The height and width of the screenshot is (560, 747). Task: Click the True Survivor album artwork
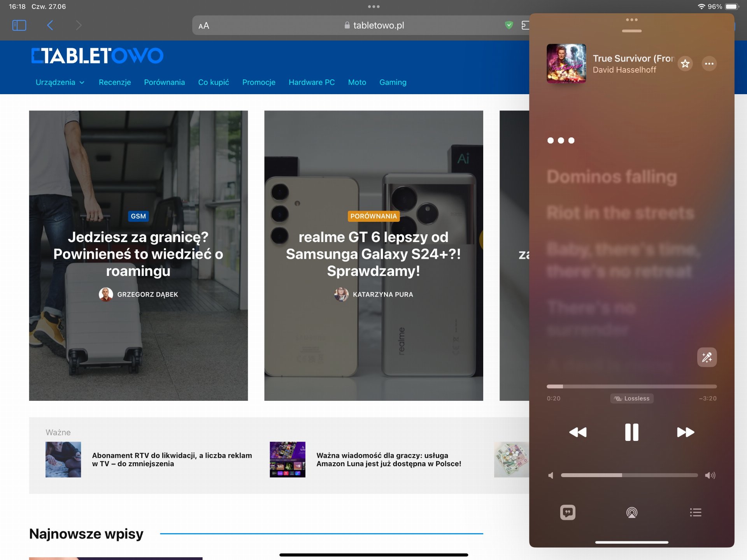pyautogui.click(x=566, y=63)
